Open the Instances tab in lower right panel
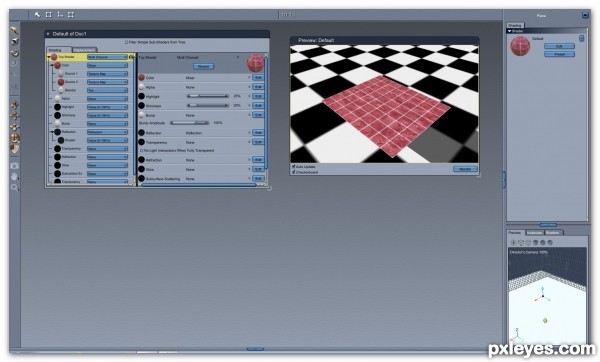The height and width of the screenshot is (362, 600). [534, 233]
